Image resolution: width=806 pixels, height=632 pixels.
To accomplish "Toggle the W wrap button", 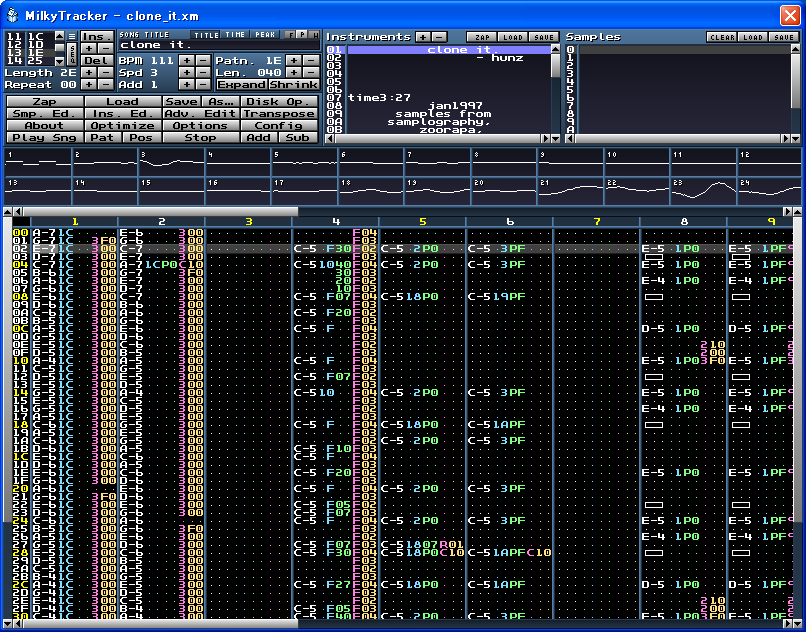I will coord(313,35).
